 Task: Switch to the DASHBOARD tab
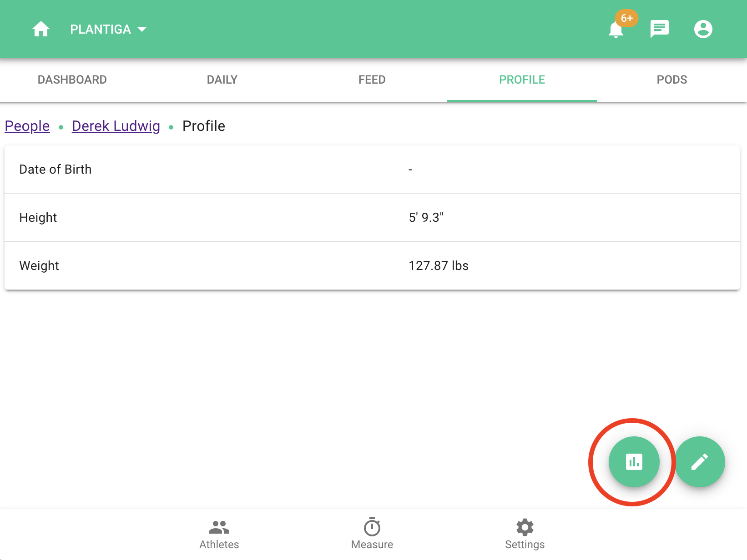(x=72, y=80)
